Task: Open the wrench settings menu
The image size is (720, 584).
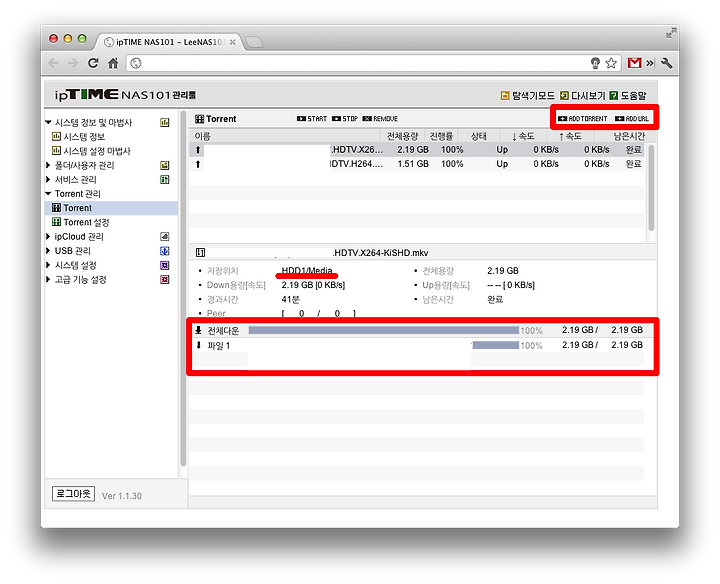Action: 667,63
